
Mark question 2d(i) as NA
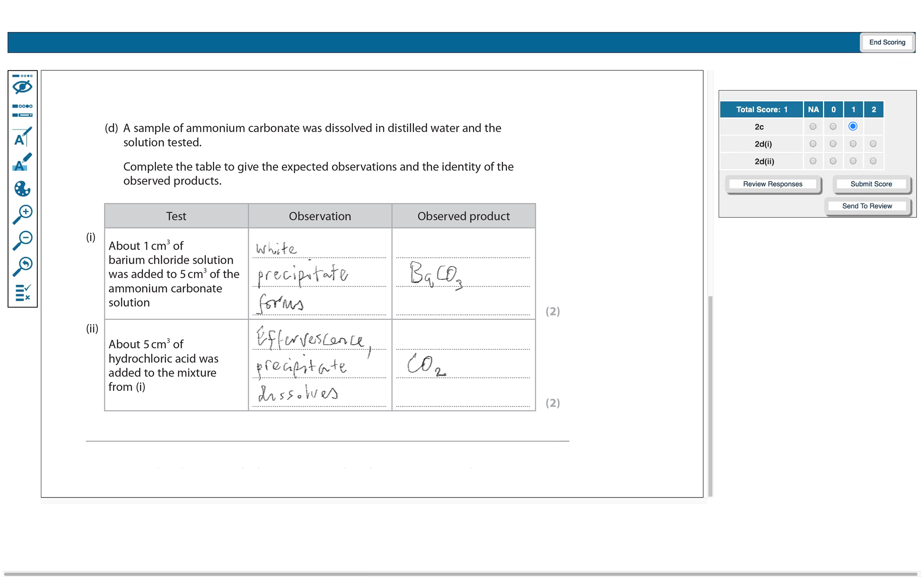pos(812,144)
